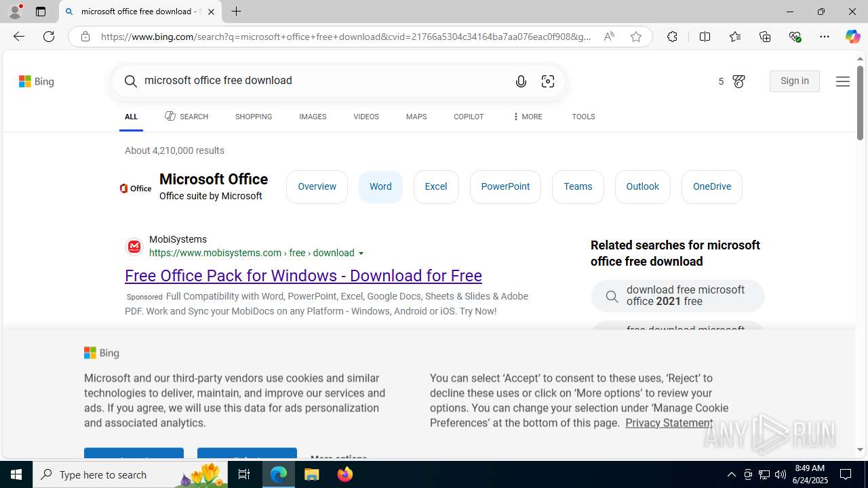The height and width of the screenshot is (488, 868).
Task: Open Free Office Pack for Windows link
Action: [303, 276]
